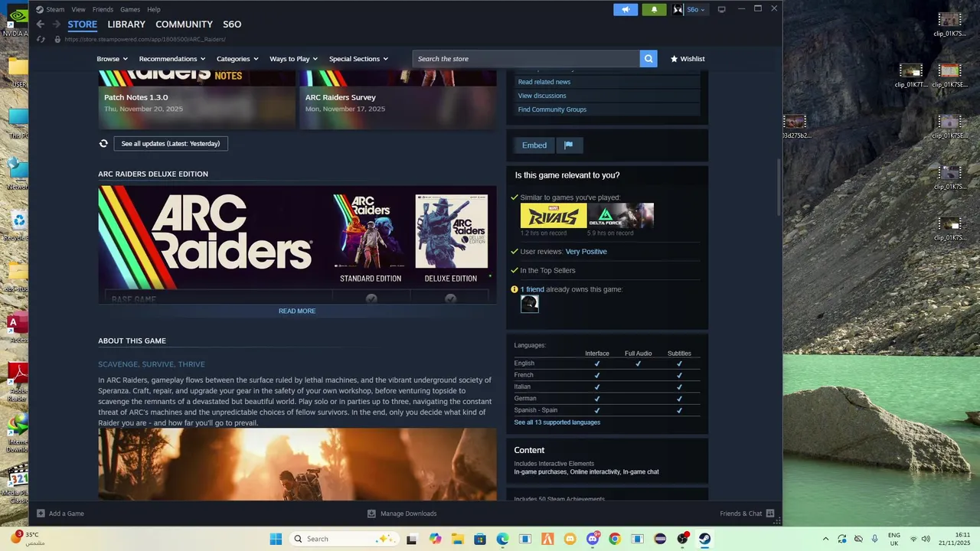Click the store page URL
The height and width of the screenshot is (551, 980).
click(145, 39)
